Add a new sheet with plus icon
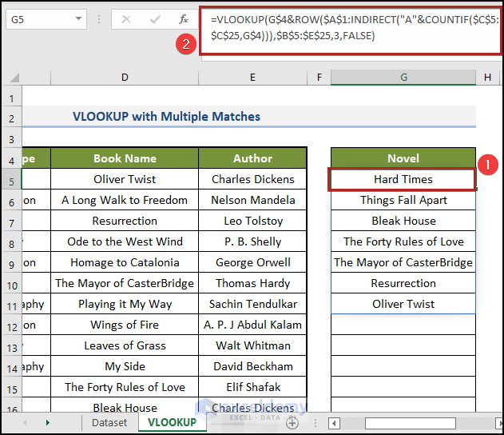The height and width of the screenshot is (435, 504). [x=292, y=423]
